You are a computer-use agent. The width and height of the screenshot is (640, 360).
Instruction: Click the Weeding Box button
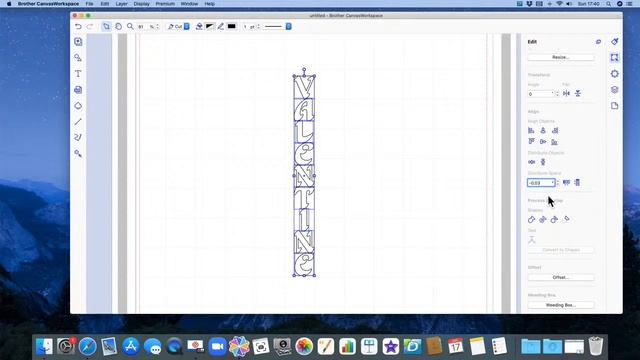click(x=561, y=305)
